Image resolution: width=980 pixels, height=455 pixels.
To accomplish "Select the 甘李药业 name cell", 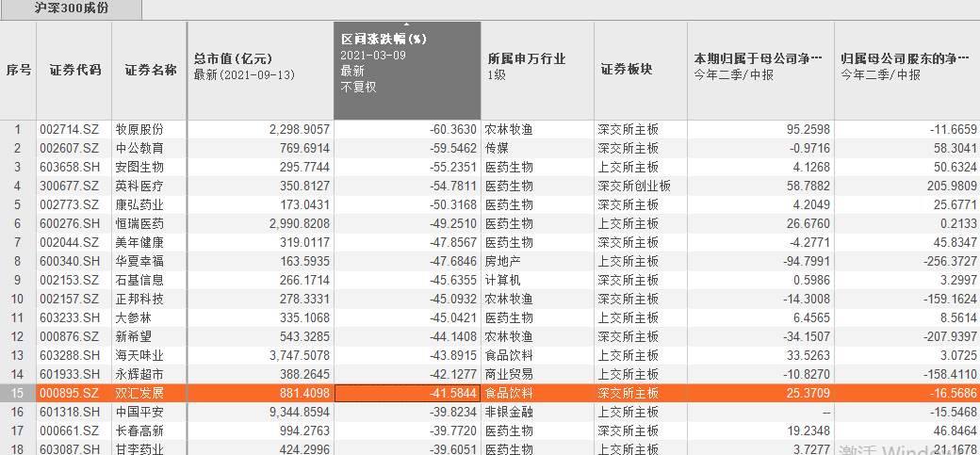I will pyautogui.click(x=150, y=448).
